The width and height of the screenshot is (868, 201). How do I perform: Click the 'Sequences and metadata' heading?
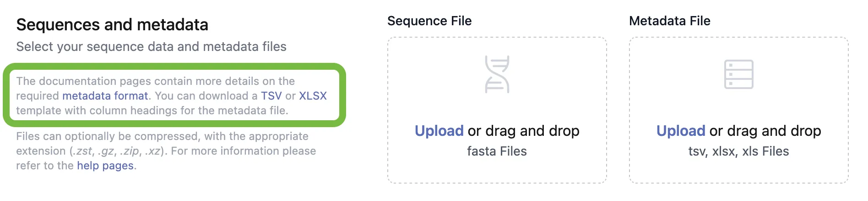point(112,25)
